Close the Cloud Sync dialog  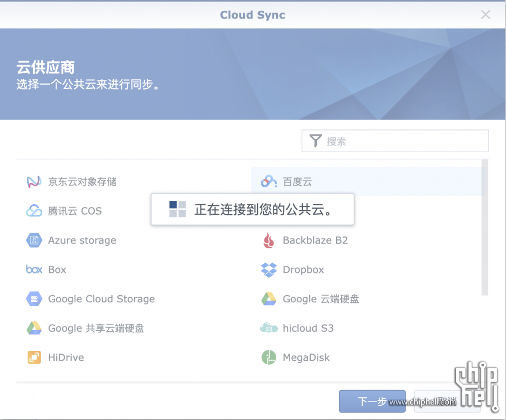click(x=485, y=14)
